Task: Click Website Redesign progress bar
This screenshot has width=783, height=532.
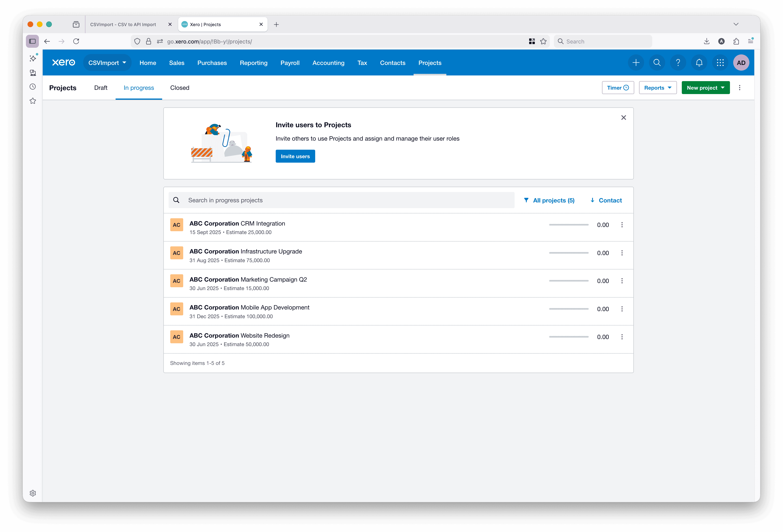Action: [569, 337]
